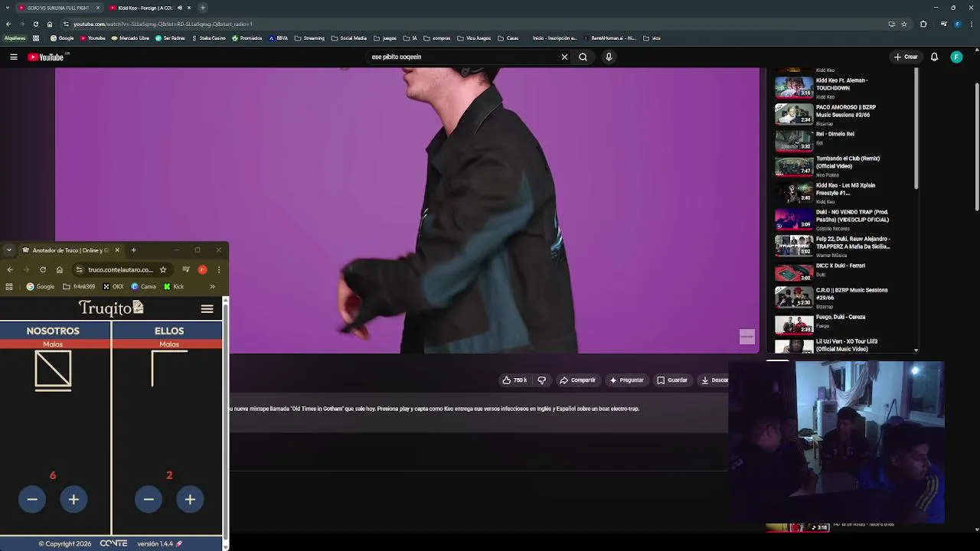The height and width of the screenshot is (551, 980).
Task: Open the YouTube account avatar menu
Action: click(x=956, y=57)
